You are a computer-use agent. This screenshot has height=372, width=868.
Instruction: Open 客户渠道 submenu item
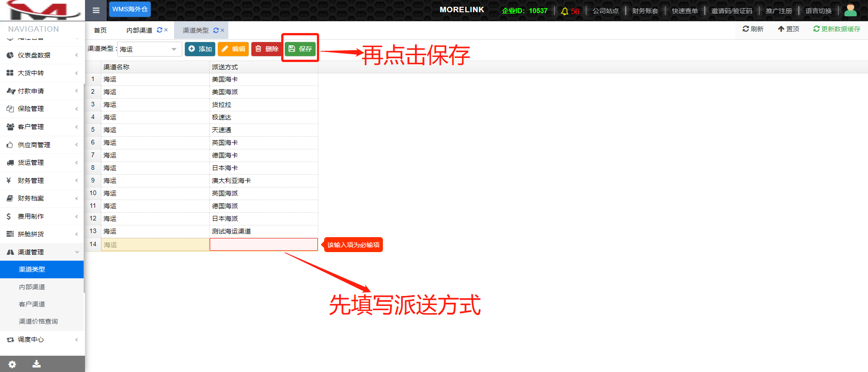[42, 304]
